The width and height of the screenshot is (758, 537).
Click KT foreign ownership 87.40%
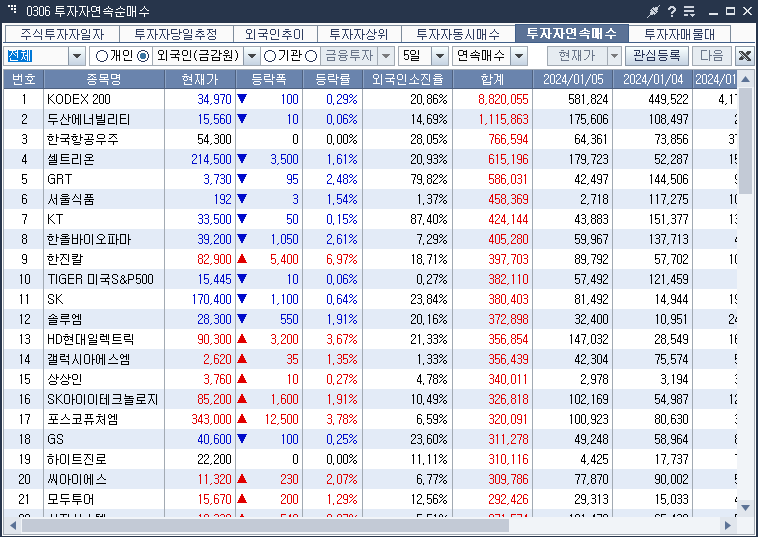point(429,219)
